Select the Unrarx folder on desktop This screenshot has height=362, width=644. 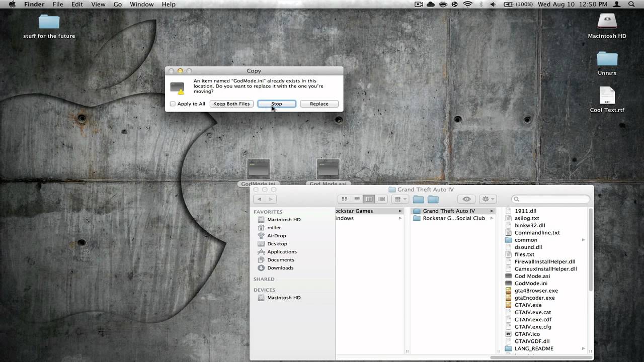pos(607,63)
